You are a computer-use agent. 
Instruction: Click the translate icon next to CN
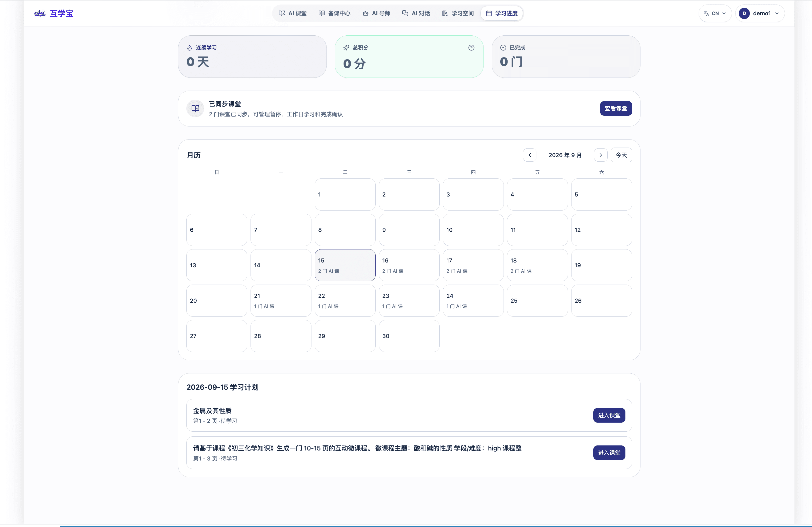click(706, 13)
